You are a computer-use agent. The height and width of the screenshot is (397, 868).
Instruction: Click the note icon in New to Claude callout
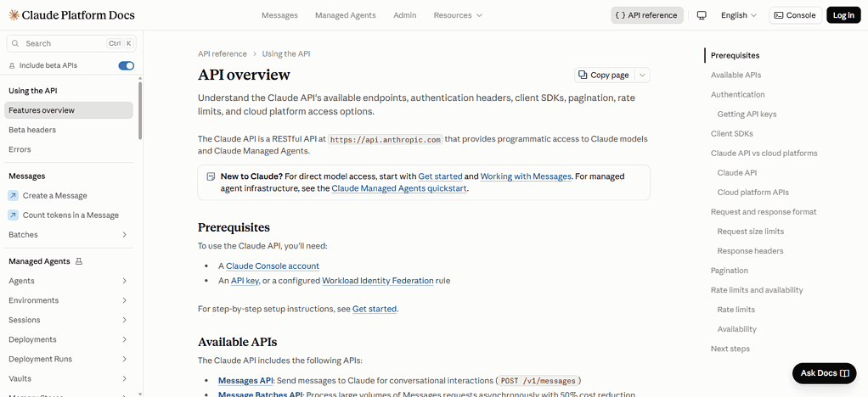[211, 177]
